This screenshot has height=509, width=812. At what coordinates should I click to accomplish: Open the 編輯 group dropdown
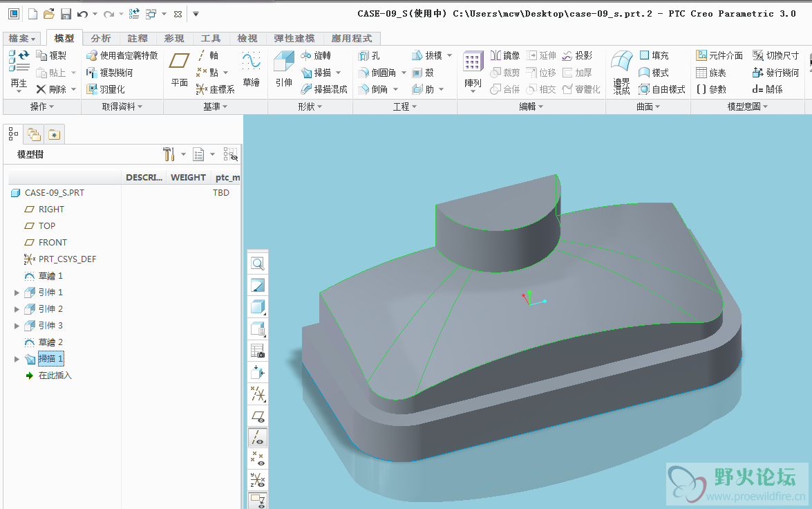pyautogui.click(x=531, y=107)
